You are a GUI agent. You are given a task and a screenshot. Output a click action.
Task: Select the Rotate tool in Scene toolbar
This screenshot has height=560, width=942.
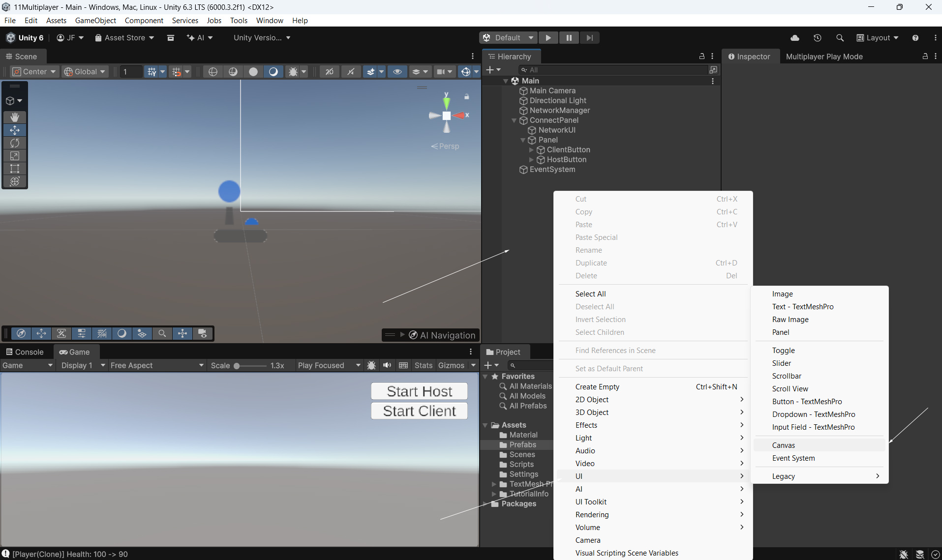pos(15,143)
